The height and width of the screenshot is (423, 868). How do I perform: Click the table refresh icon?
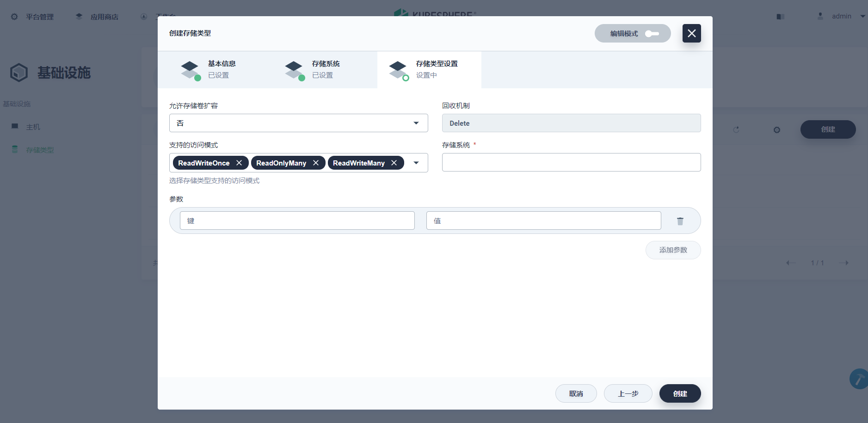tap(736, 130)
